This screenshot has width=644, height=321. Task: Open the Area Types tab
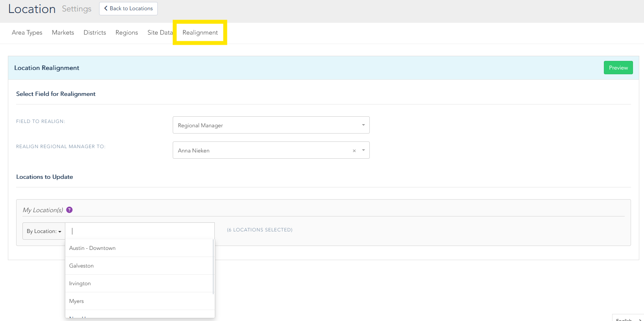tap(27, 33)
